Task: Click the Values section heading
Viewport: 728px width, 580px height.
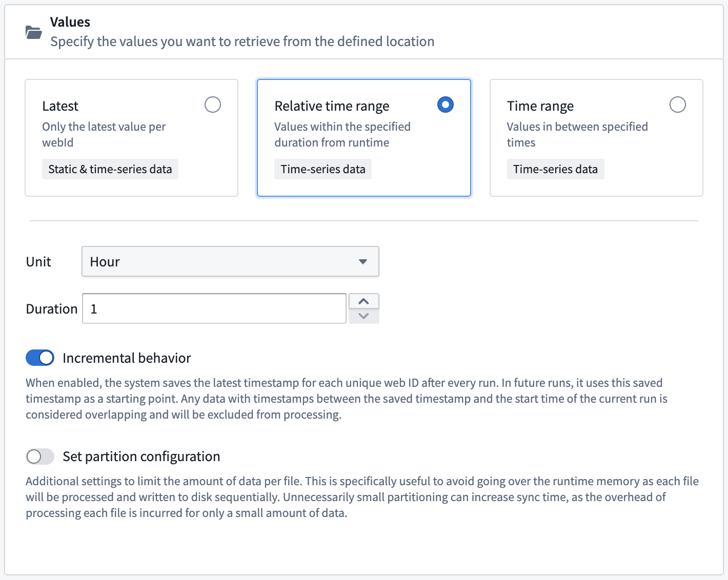Action: (70, 22)
